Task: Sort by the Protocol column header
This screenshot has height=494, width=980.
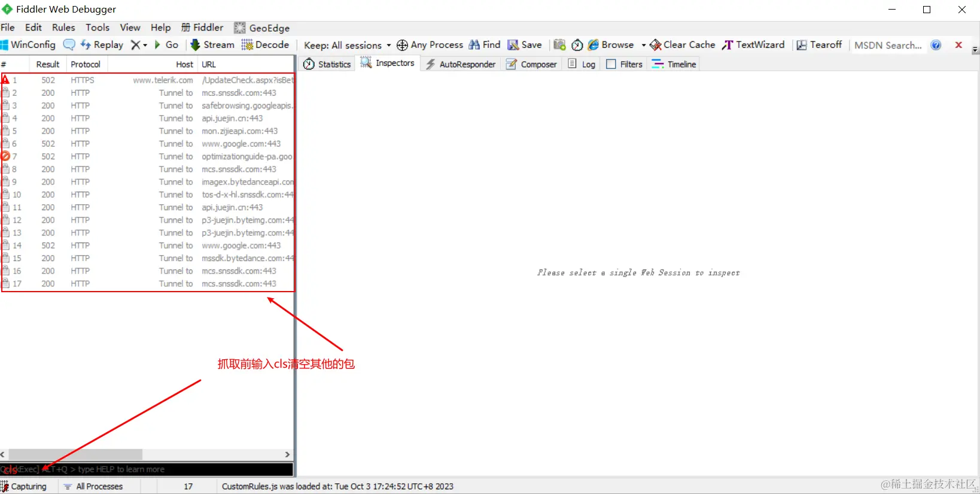Action: (x=86, y=64)
